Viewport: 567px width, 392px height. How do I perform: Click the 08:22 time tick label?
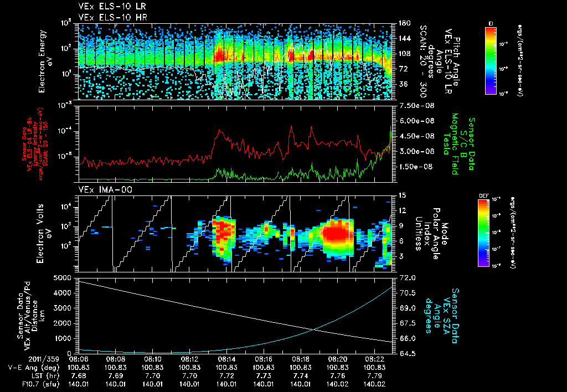374,360
